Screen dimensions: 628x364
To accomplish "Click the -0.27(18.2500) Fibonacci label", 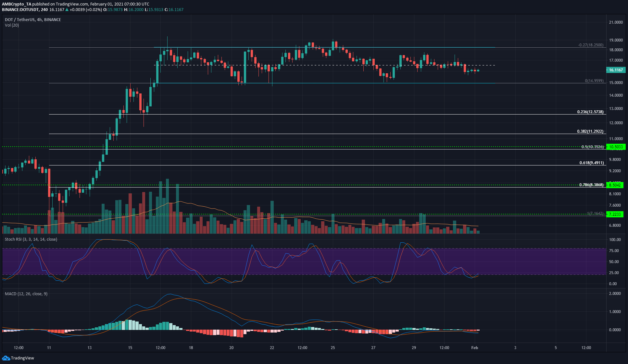I will [591, 45].
